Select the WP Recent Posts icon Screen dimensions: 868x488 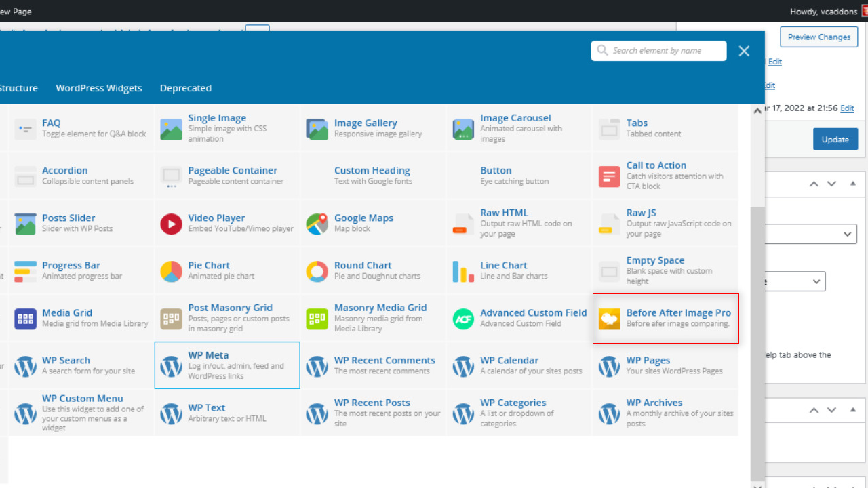317,413
